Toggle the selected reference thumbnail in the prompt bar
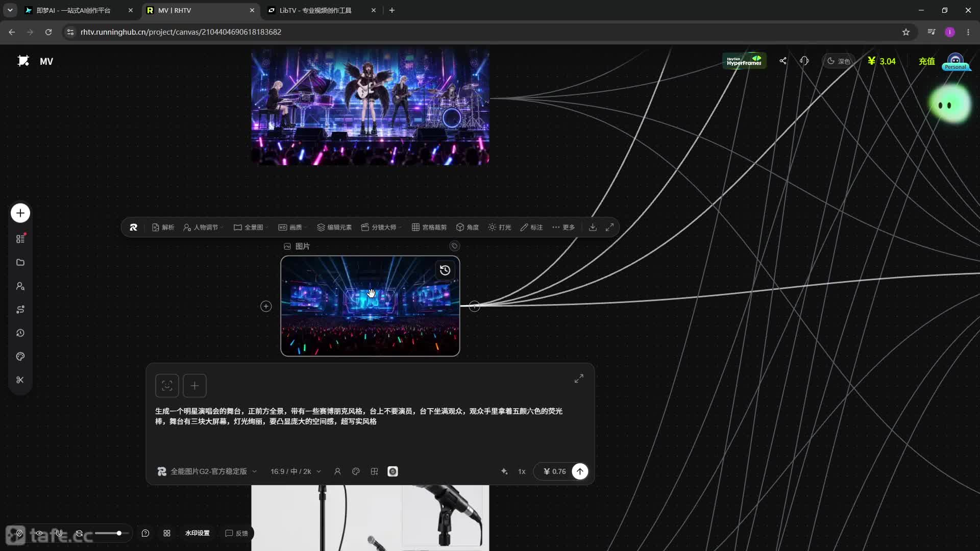 point(393,471)
